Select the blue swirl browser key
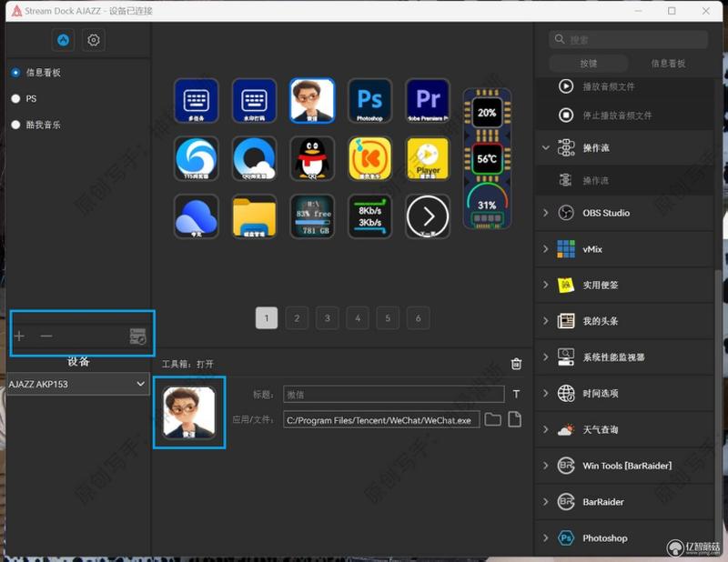The height and width of the screenshot is (562, 728). [197, 158]
